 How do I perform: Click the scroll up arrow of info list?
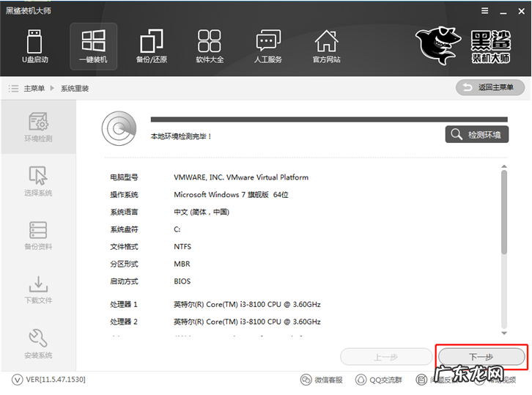click(504, 166)
